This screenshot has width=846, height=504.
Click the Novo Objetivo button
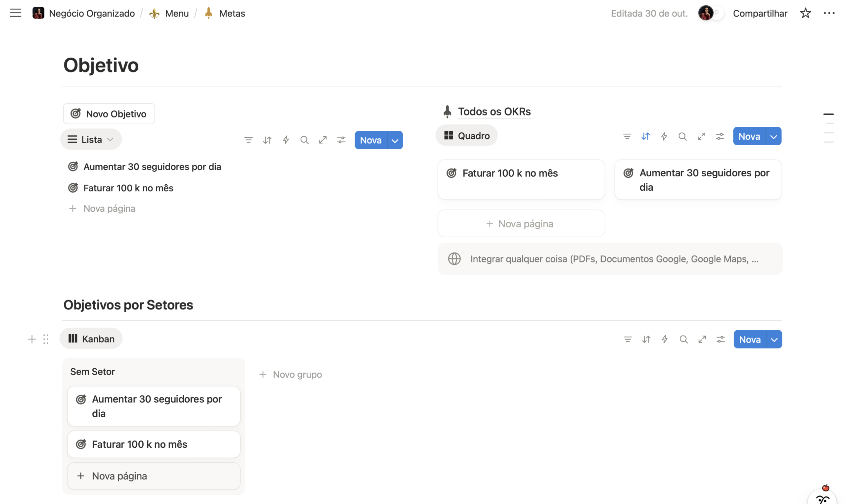pos(109,114)
